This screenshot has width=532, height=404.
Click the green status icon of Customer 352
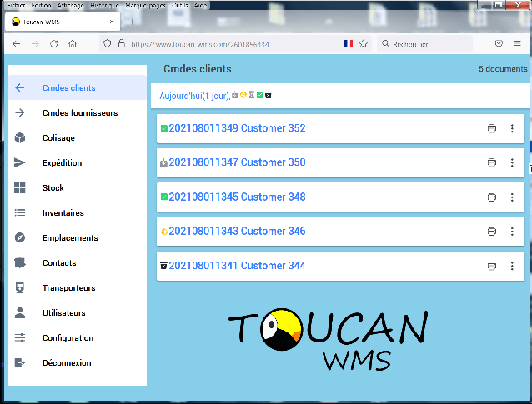click(x=164, y=128)
